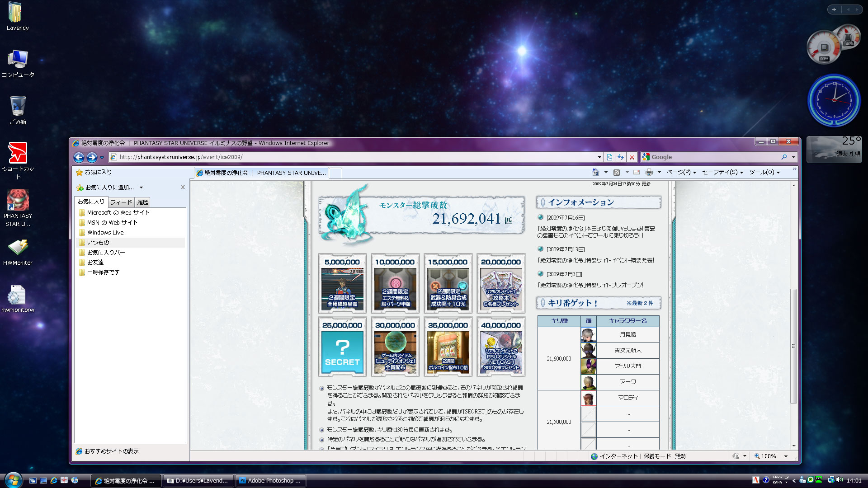Open the Microsoft の Web サイト folder
868x488 pixels.
pos(114,212)
